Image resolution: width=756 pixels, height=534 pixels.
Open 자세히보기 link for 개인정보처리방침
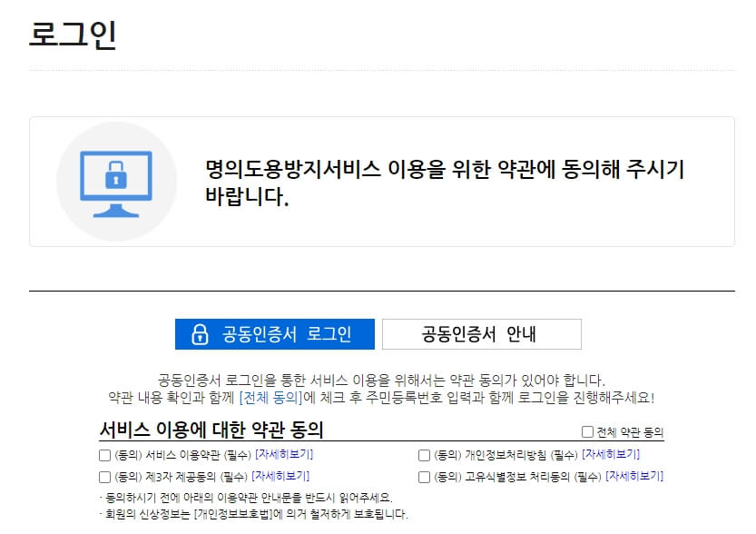coord(611,454)
